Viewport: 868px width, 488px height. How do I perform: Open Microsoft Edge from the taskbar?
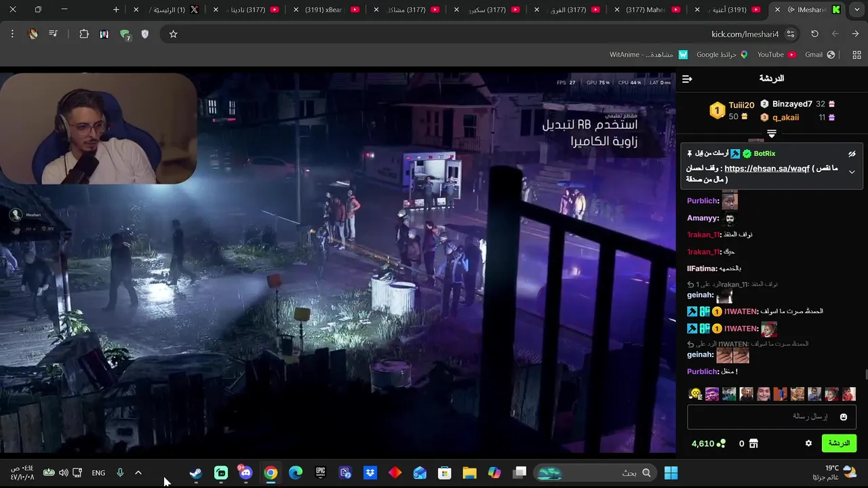(296, 473)
